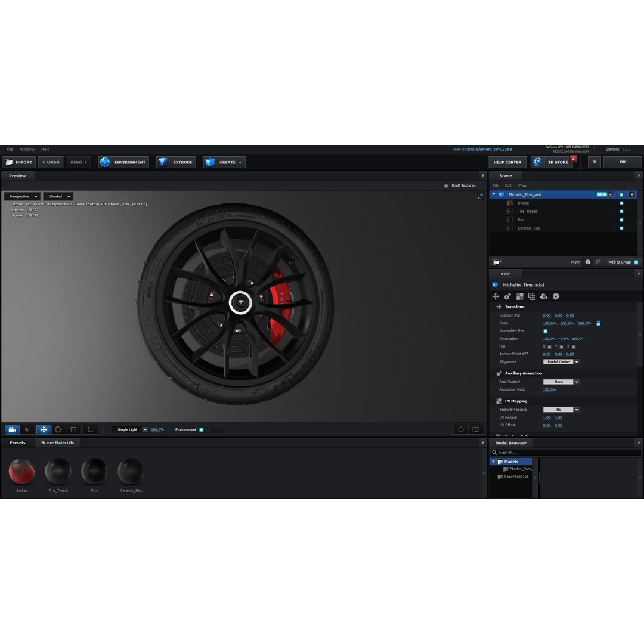This screenshot has height=644, width=644.
Task: Open the Transform settings icon in Edit panel
Action: (x=496, y=296)
